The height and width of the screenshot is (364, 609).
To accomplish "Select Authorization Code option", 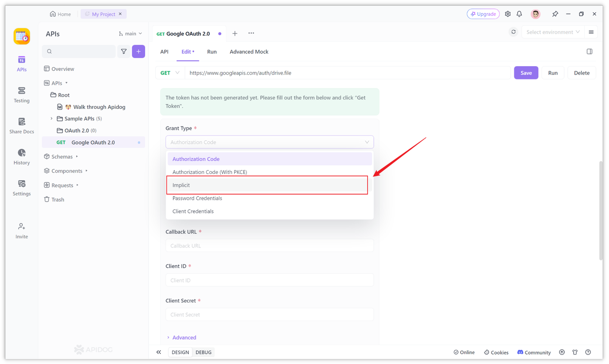I will point(270,159).
